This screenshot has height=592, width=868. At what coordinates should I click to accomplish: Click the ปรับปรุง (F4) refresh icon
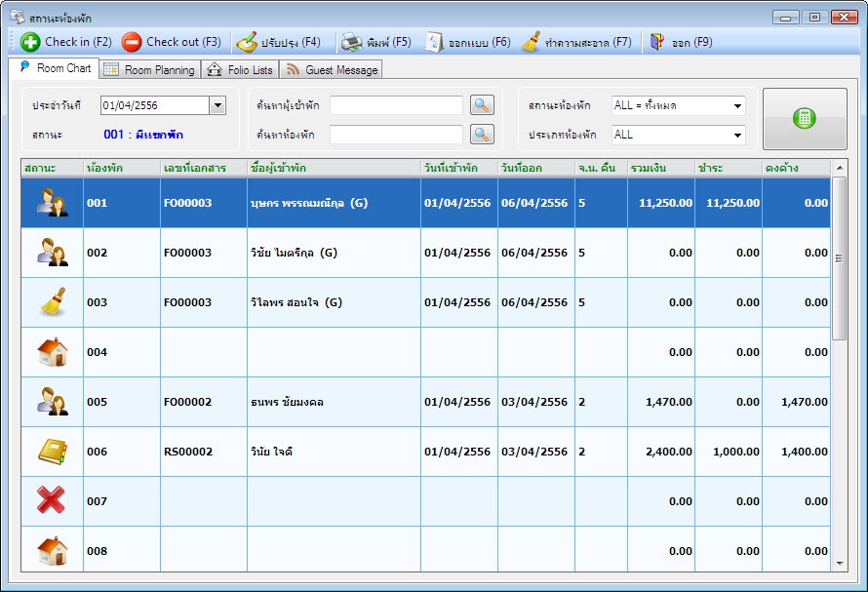(248, 42)
